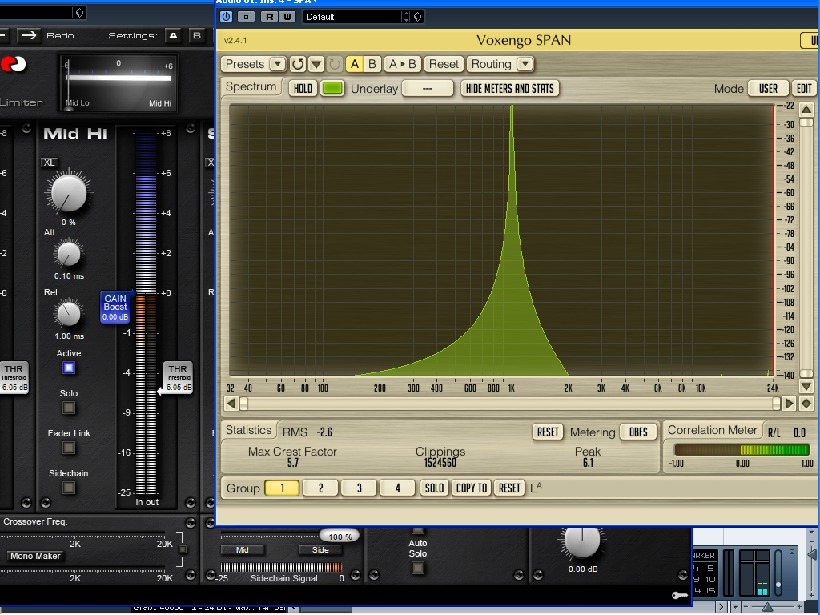The width and height of the screenshot is (820, 615).
Task: Toggle the SPAN plugin power bypass button
Action: pyautogui.click(x=226, y=17)
